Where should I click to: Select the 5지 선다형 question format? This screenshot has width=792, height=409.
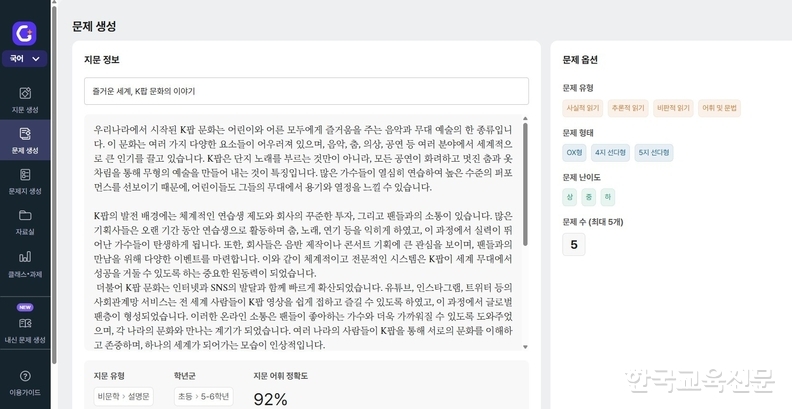pos(652,153)
